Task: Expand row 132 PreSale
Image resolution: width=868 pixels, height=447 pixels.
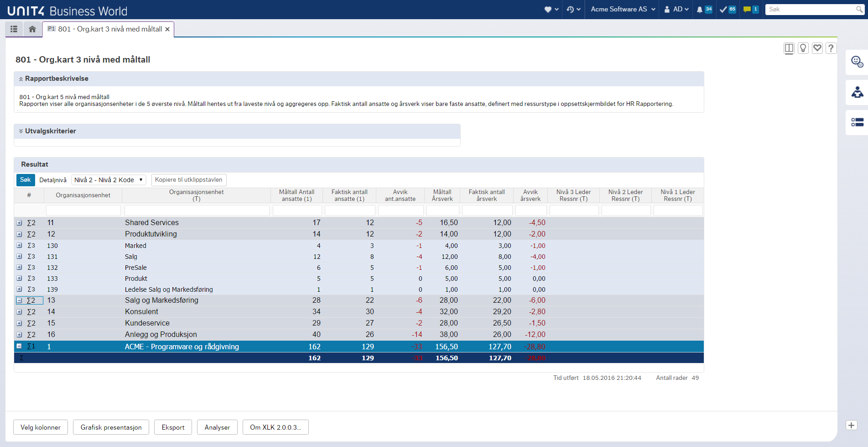Action: click(19, 267)
